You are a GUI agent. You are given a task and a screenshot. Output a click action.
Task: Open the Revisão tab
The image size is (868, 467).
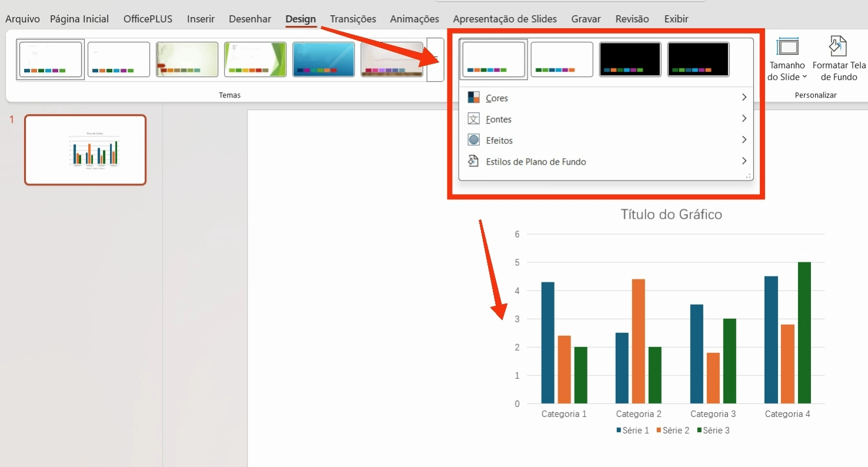click(x=632, y=19)
